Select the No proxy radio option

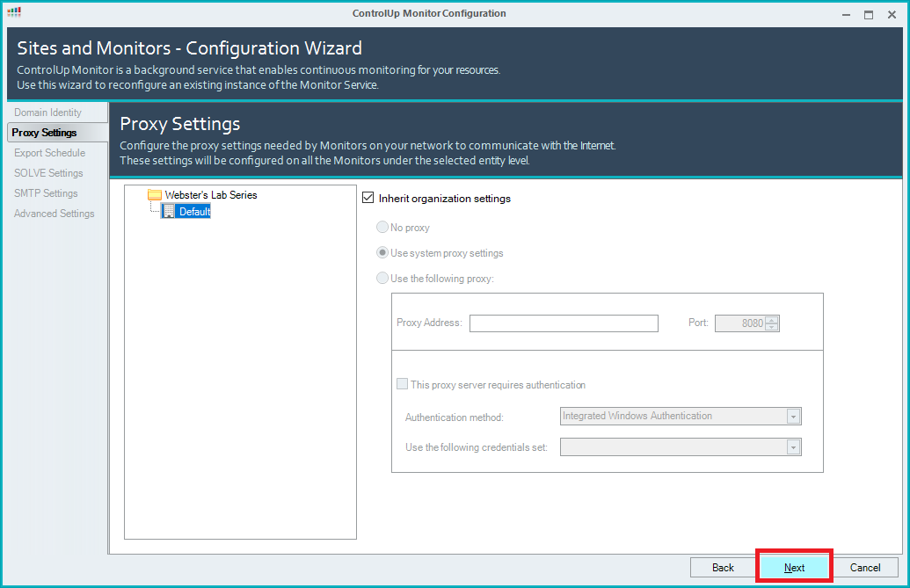tap(382, 228)
